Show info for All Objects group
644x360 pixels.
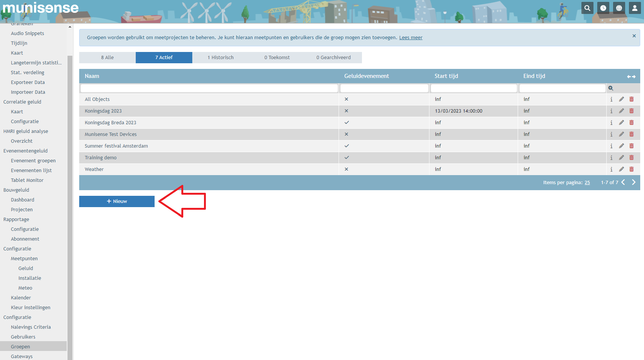tap(611, 99)
